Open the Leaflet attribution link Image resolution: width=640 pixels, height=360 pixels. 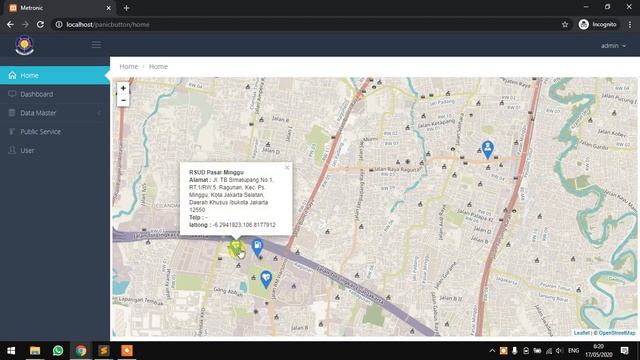click(581, 333)
